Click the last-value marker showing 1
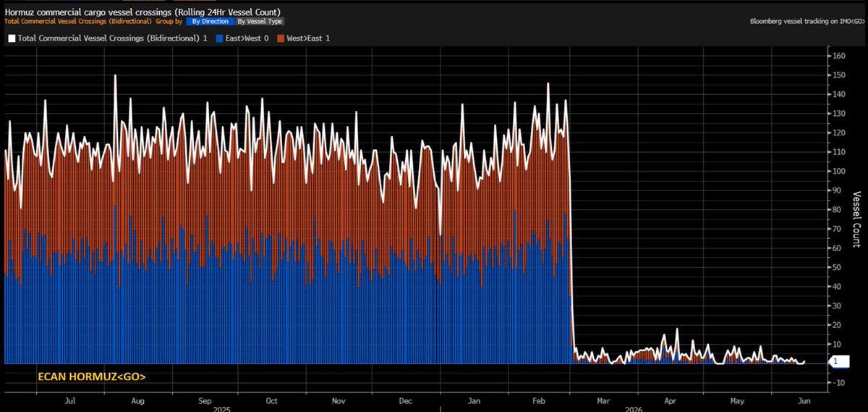 click(x=840, y=361)
